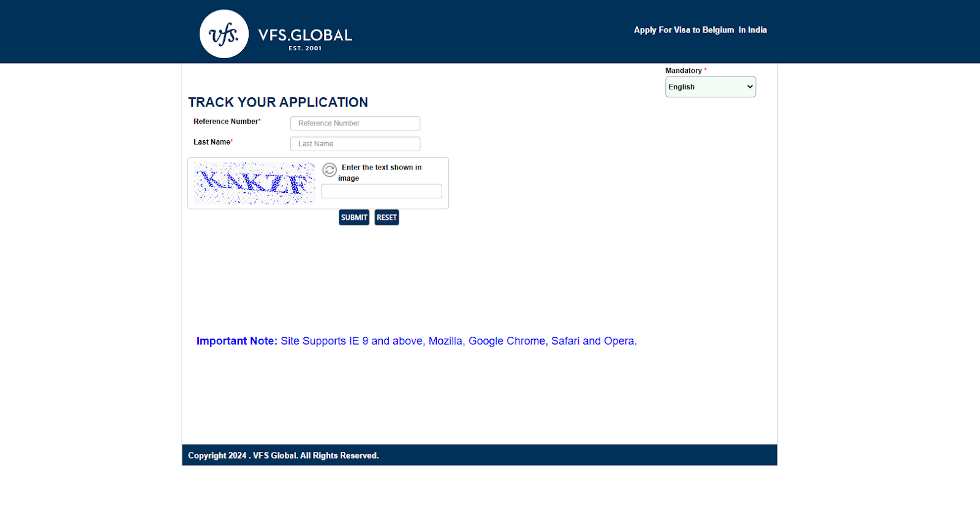Image resolution: width=980 pixels, height=529 pixels.
Task: Click 'Apply For Visa to Belgium In India' text
Action: 700,30
